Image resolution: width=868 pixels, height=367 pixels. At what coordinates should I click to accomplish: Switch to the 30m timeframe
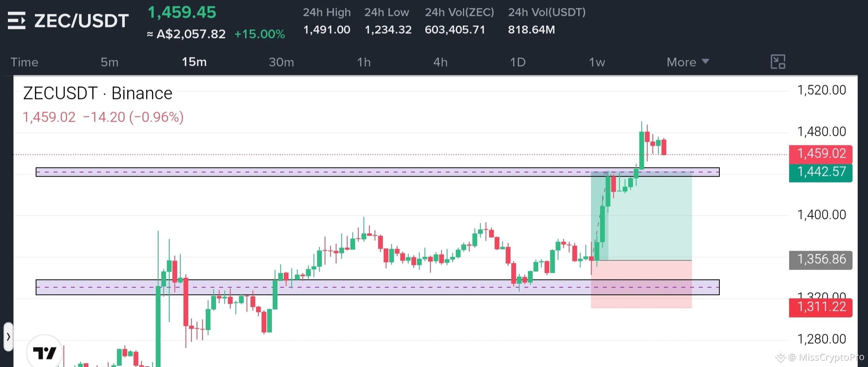point(281,62)
